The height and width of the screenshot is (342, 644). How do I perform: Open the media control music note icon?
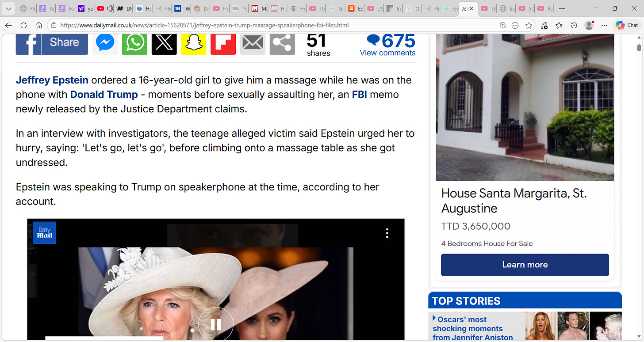[544, 25]
